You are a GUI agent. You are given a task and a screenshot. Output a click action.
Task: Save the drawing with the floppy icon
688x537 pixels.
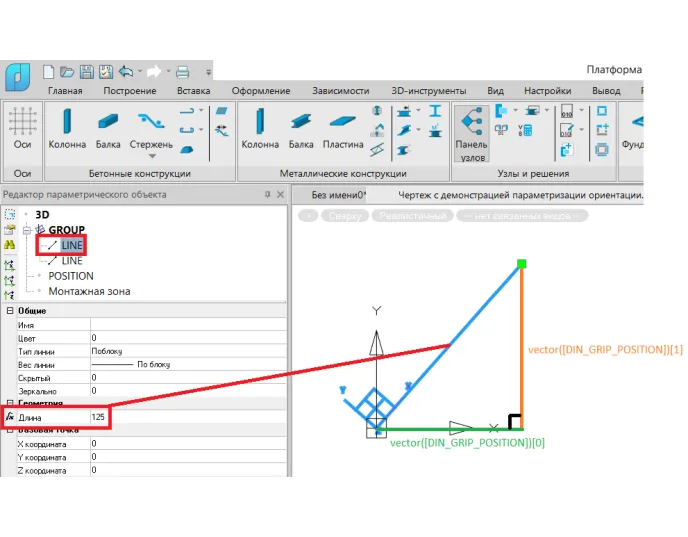click(x=86, y=72)
